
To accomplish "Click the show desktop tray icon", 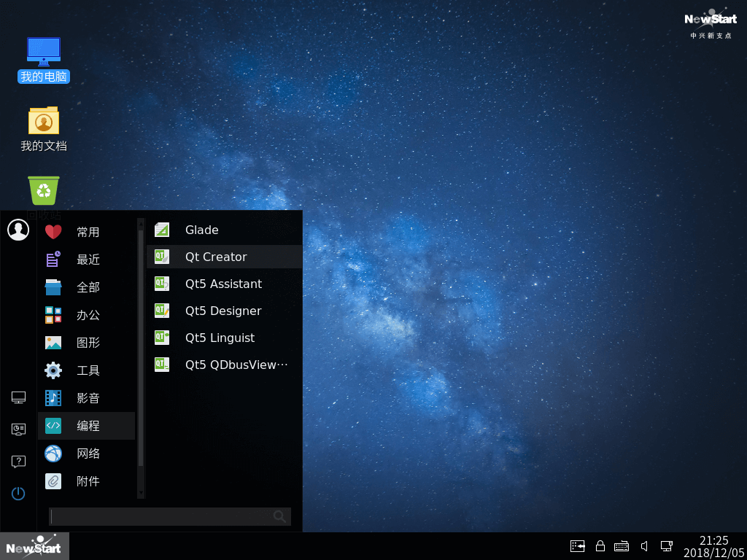I will tap(578, 545).
